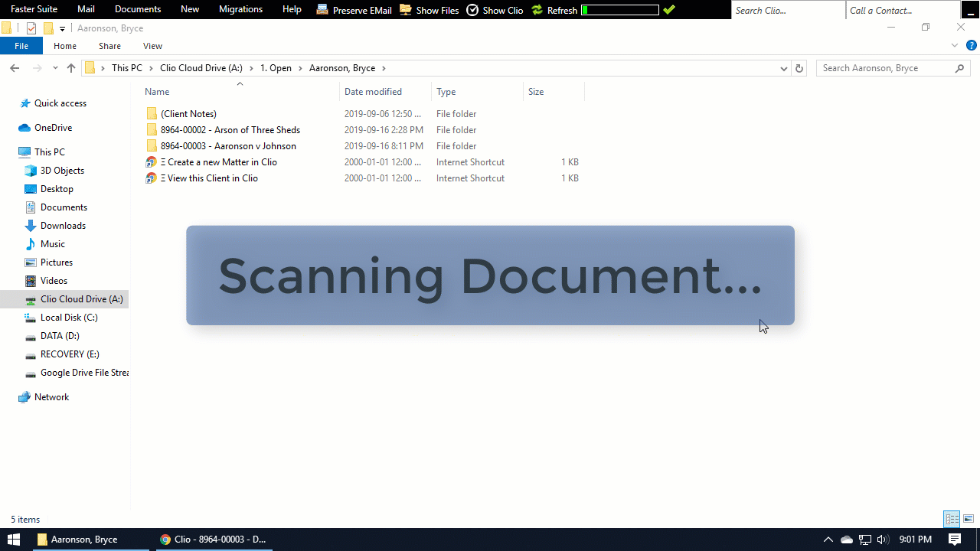Viewport: 980px width, 551px height.
Task: Click the Show Clio checkmark icon
Action: (x=472, y=10)
